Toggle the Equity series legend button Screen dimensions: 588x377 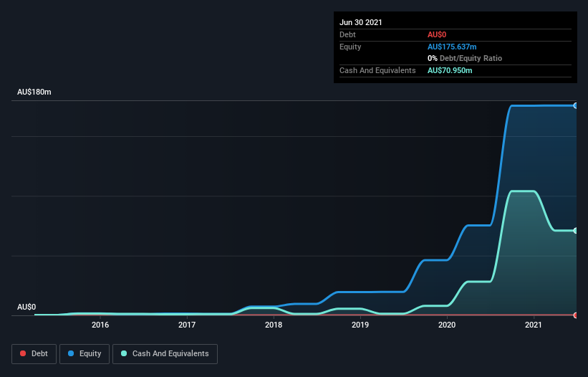pyautogui.click(x=85, y=354)
